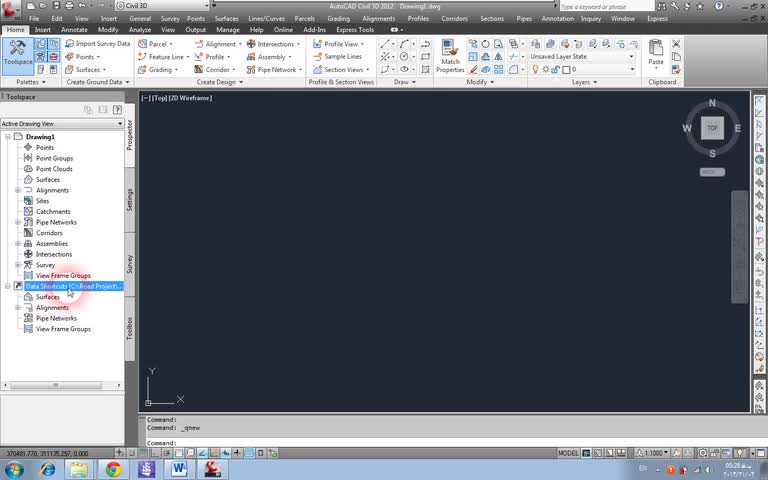Select the Corridor tool icon
Viewport: 768px width, 480px height.
[x=199, y=70]
